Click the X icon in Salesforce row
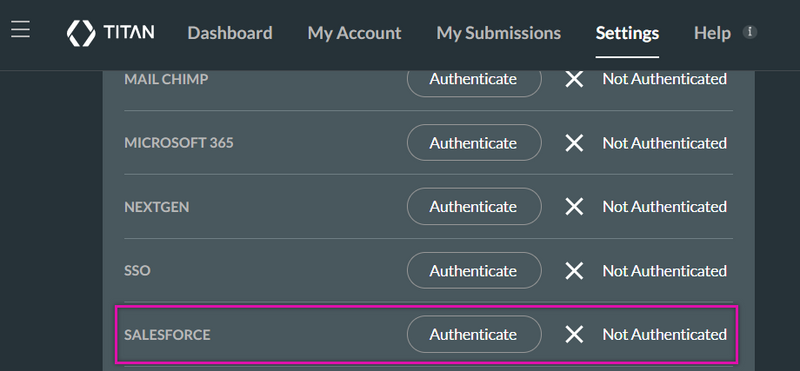 574,334
